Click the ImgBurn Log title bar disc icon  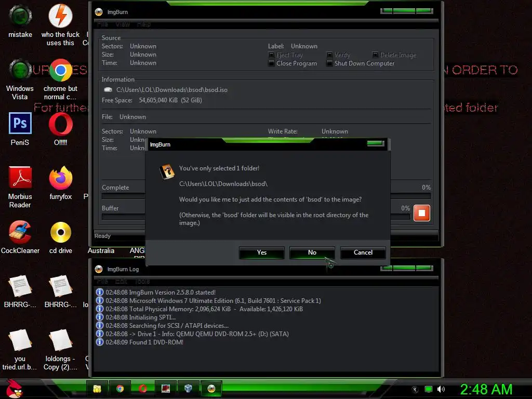(99, 270)
